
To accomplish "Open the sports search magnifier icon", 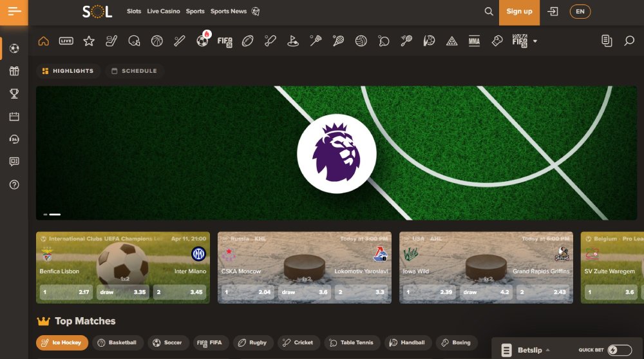I will coord(629,41).
